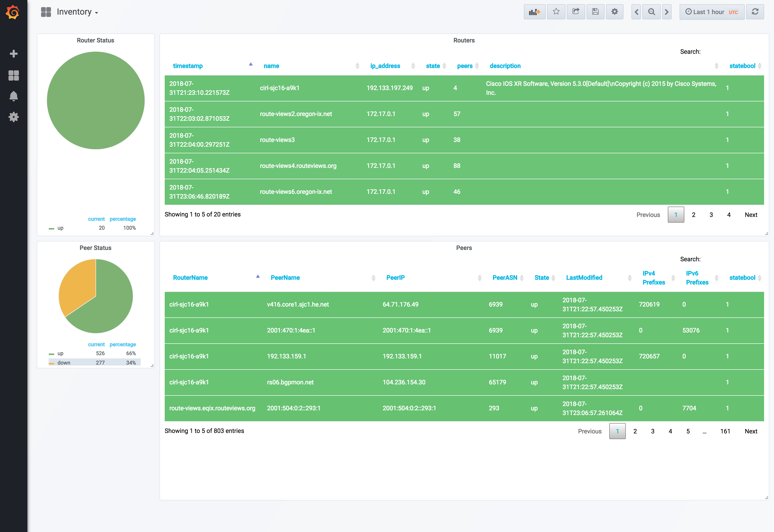Open the Peer Status panel title menu

pyautogui.click(x=95, y=248)
